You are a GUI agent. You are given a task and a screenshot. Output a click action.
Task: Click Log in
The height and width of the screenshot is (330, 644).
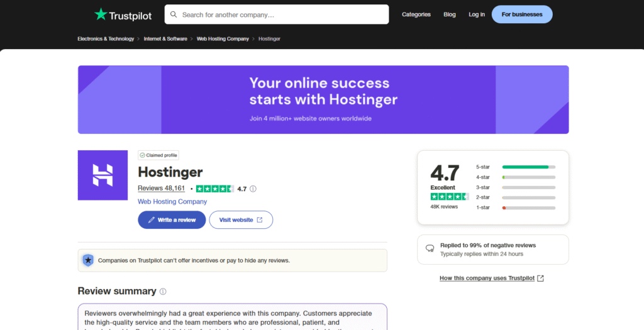pyautogui.click(x=477, y=14)
